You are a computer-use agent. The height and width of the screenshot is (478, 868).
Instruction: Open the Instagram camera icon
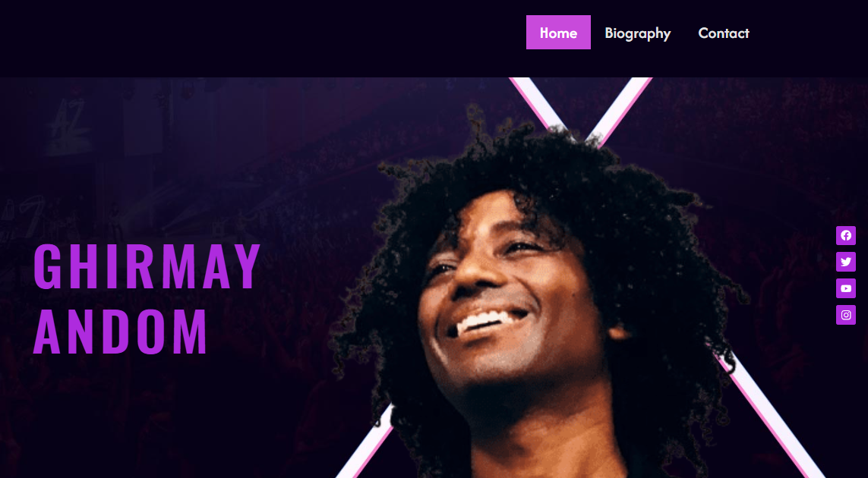(x=845, y=315)
